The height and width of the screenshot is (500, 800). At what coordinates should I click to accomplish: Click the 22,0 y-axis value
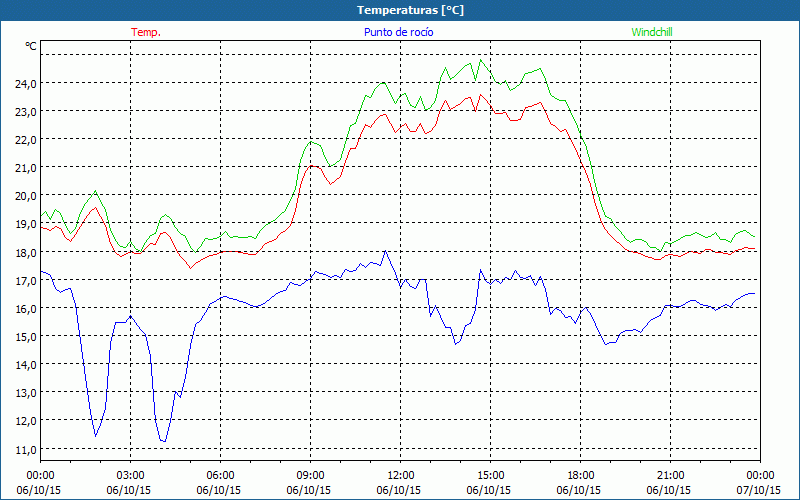26,140
